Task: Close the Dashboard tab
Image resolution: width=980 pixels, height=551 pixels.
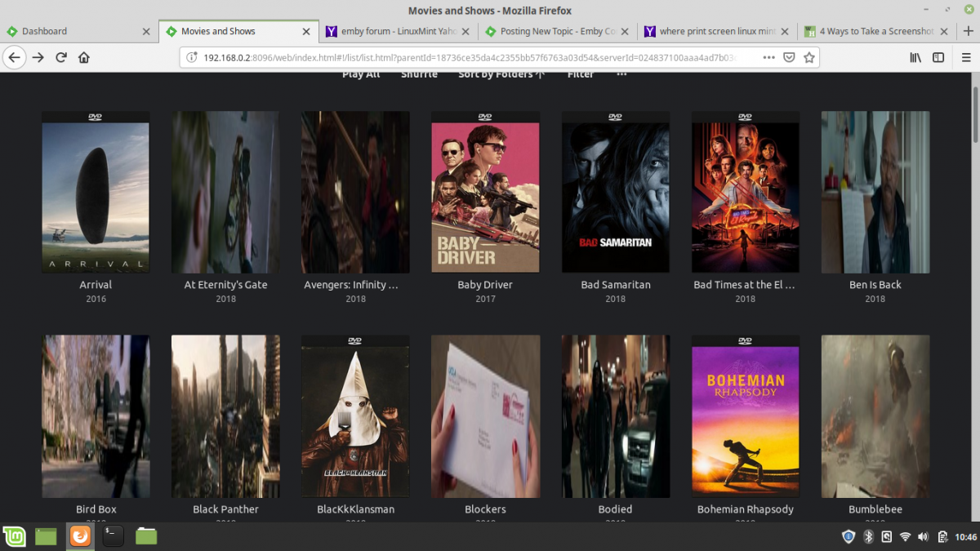Action: point(146,31)
